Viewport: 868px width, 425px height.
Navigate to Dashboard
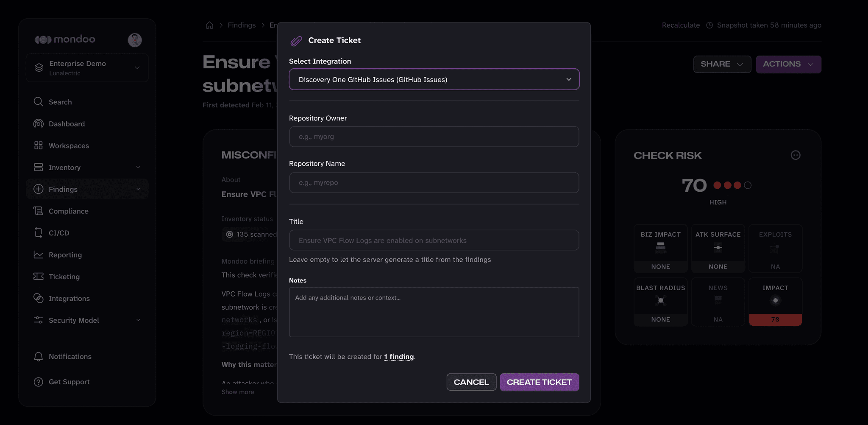tap(87, 123)
